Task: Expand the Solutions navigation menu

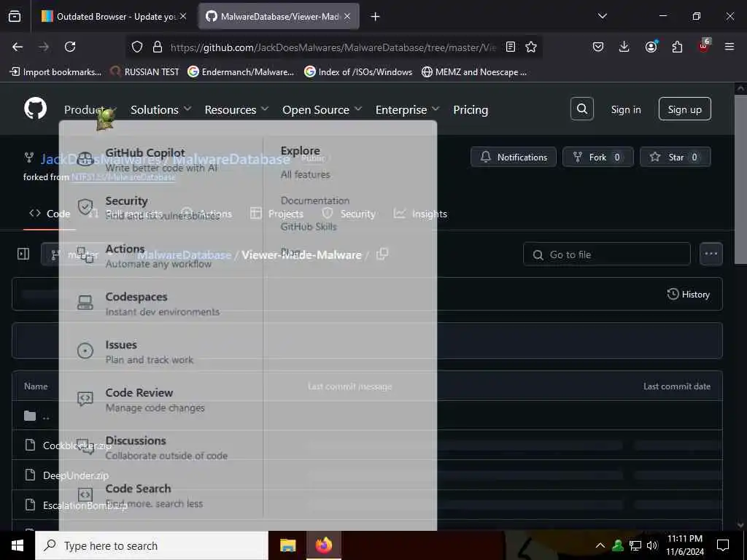Action: pyautogui.click(x=161, y=109)
